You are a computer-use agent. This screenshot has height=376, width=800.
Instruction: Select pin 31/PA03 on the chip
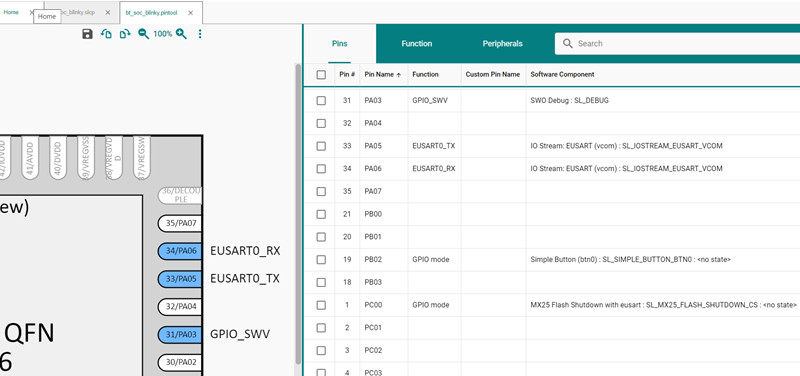point(180,335)
